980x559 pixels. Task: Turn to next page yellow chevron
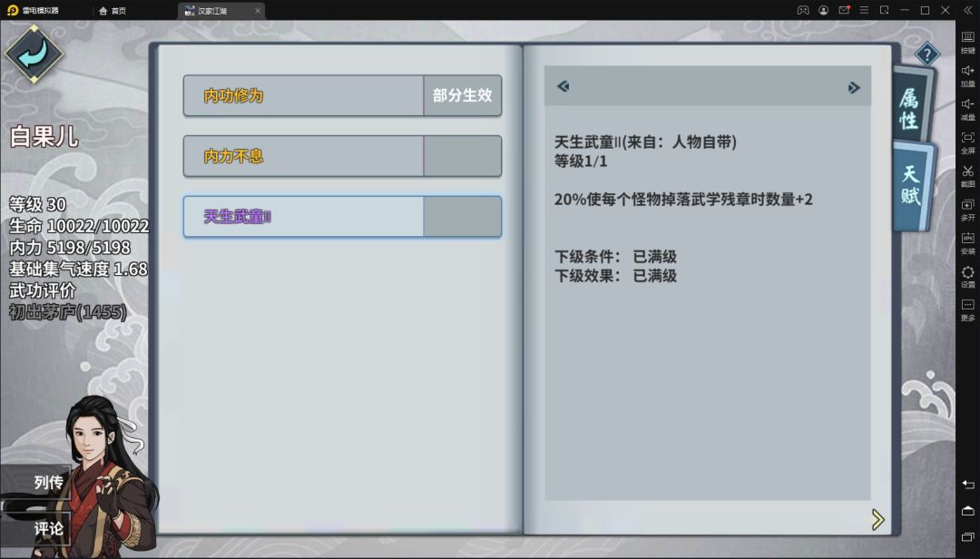pyautogui.click(x=877, y=519)
